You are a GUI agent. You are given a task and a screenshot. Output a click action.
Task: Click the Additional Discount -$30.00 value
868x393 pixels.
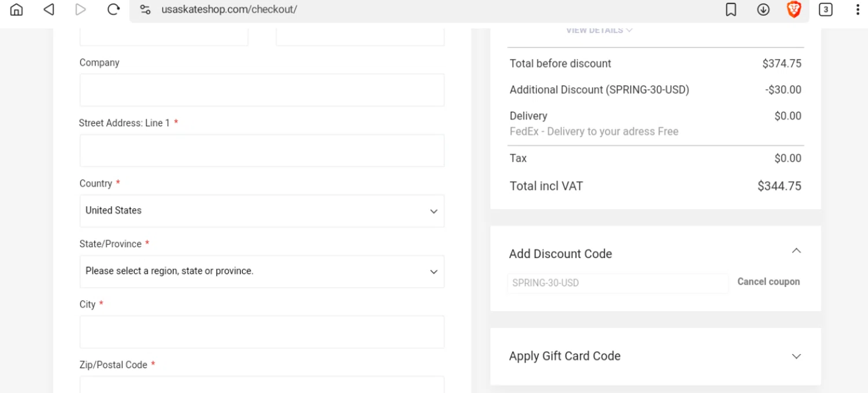pyautogui.click(x=783, y=90)
